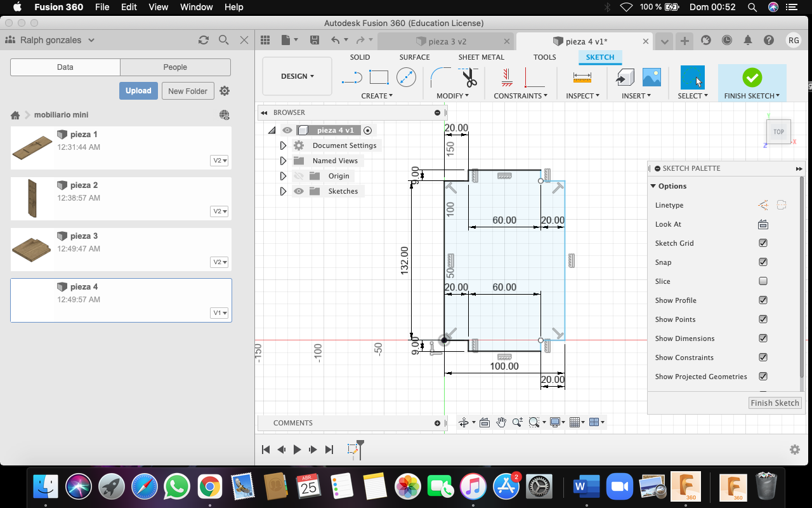Uncheck Show Dimensions option

pyautogui.click(x=763, y=338)
